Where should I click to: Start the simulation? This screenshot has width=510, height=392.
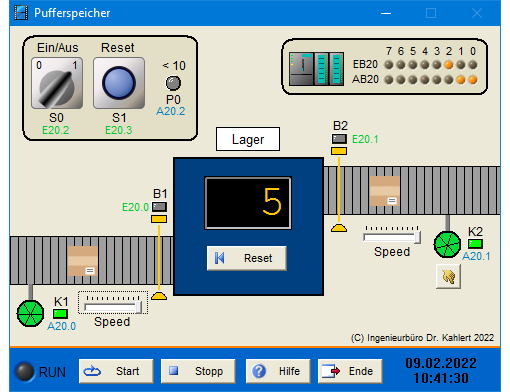(116, 371)
